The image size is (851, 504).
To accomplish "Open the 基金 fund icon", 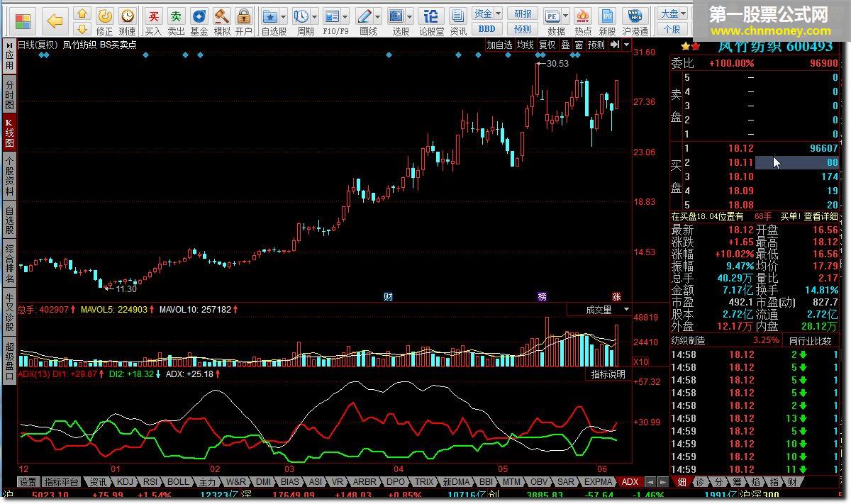I will 199,21.
